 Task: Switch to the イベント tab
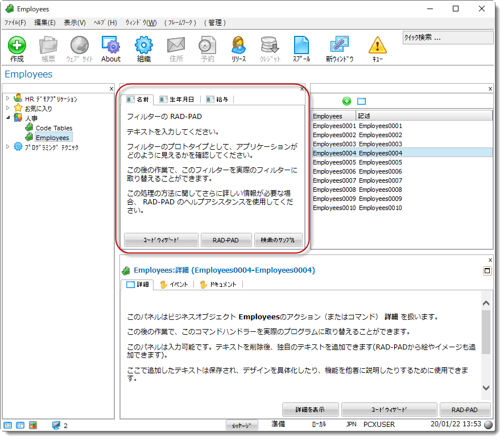click(174, 285)
